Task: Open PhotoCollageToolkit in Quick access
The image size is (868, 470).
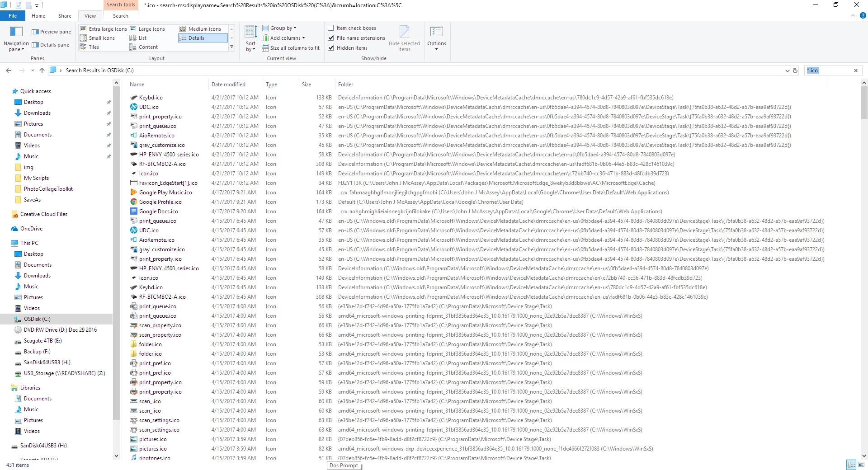Action: 48,189
